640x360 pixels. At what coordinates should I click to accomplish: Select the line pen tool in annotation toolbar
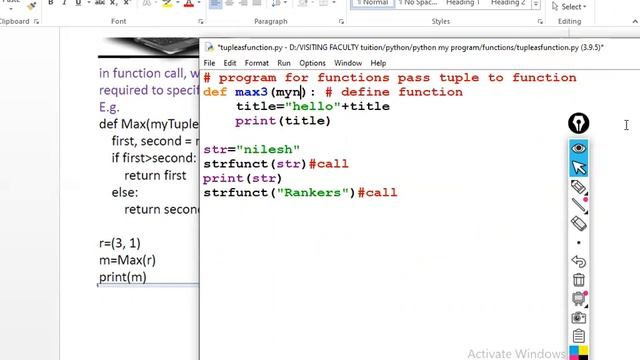(x=578, y=205)
